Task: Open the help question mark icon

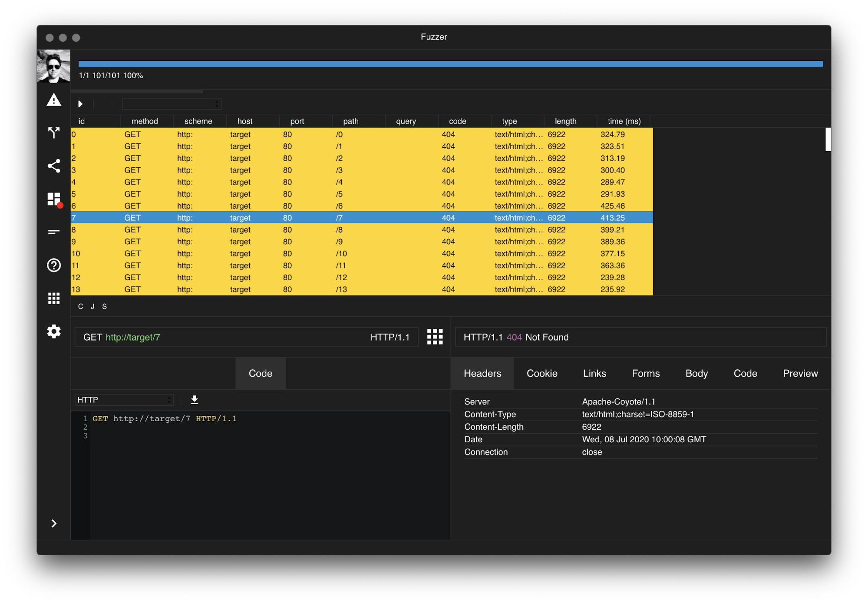Action: (x=54, y=265)
